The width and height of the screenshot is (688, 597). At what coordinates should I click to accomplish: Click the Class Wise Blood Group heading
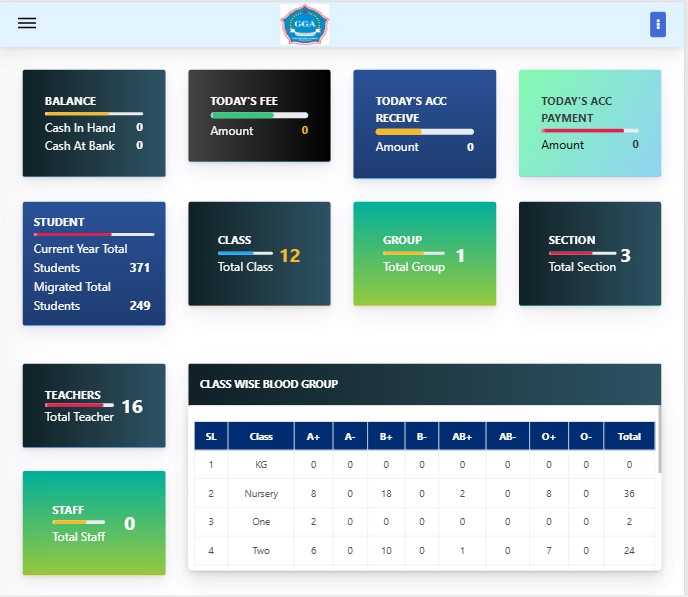pos(269,384)
